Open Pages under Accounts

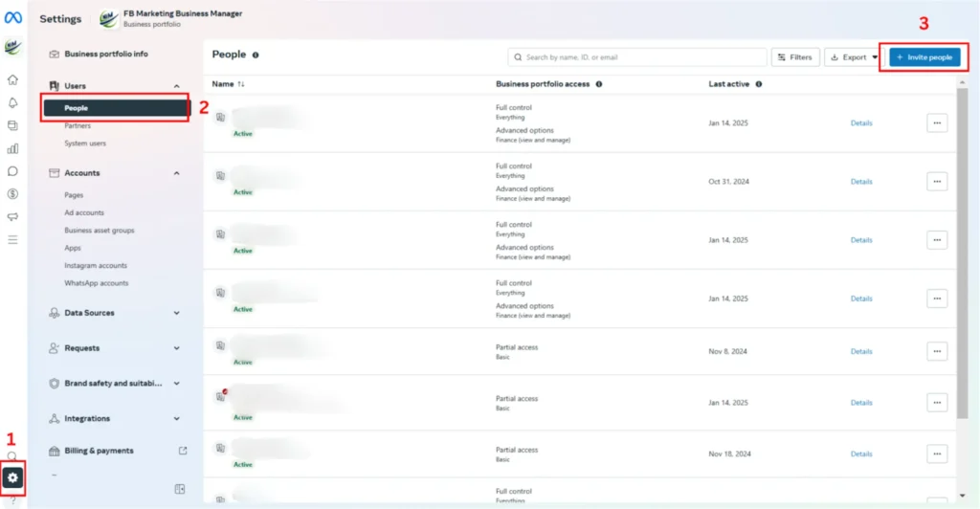click(x=74, y=195)
